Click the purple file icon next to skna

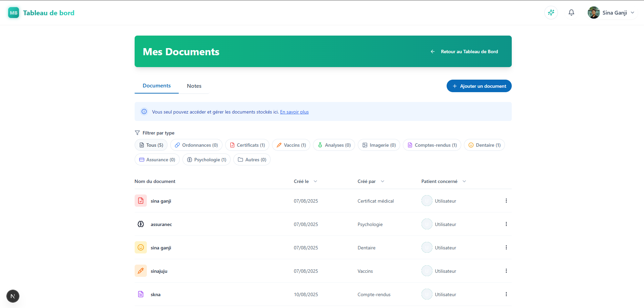tap(141, 294)
